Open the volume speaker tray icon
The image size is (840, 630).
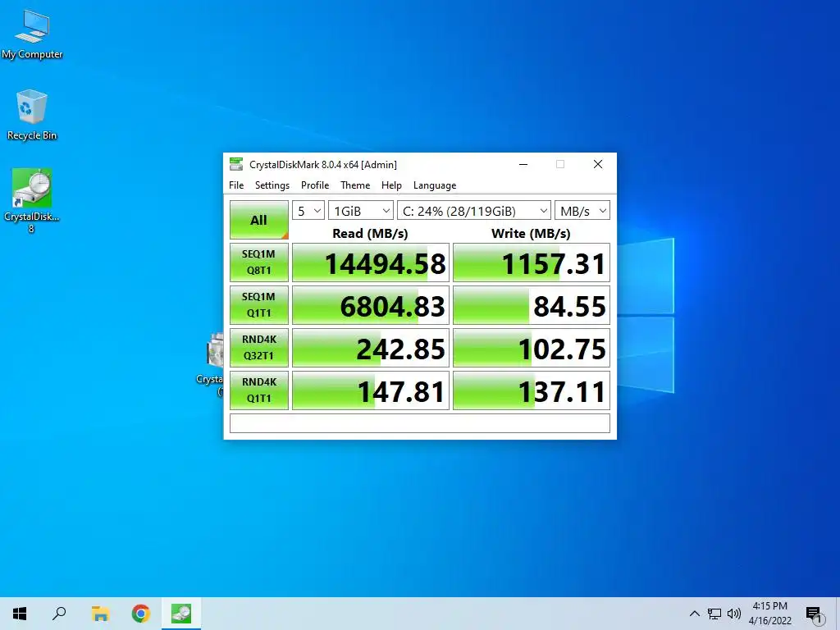(734, 614)
